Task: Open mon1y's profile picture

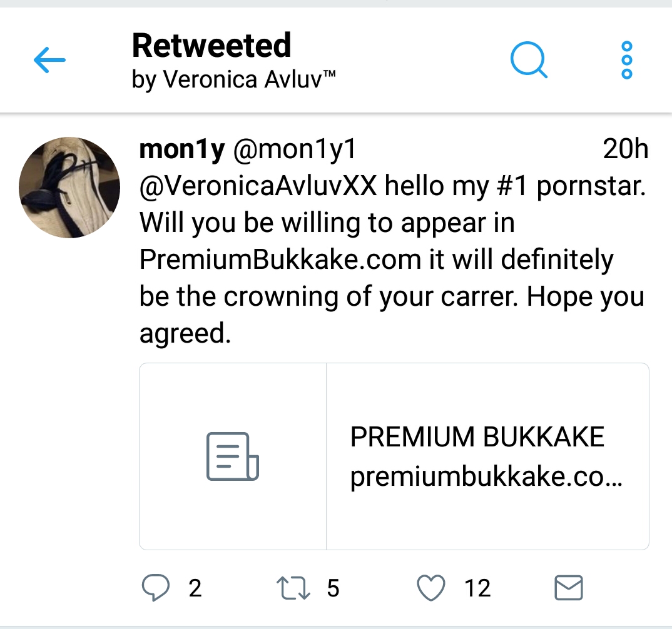Action: [x=69, y=188]
